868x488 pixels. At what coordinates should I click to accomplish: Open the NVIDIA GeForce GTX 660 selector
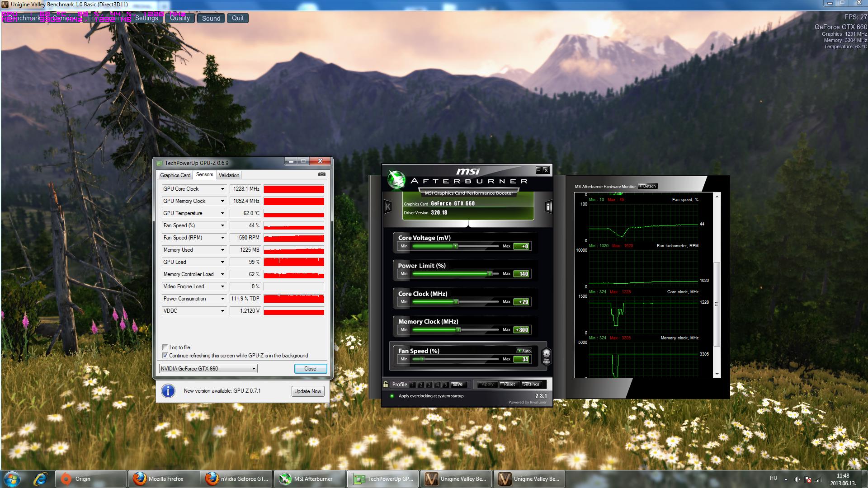click(x=208, y=369)
